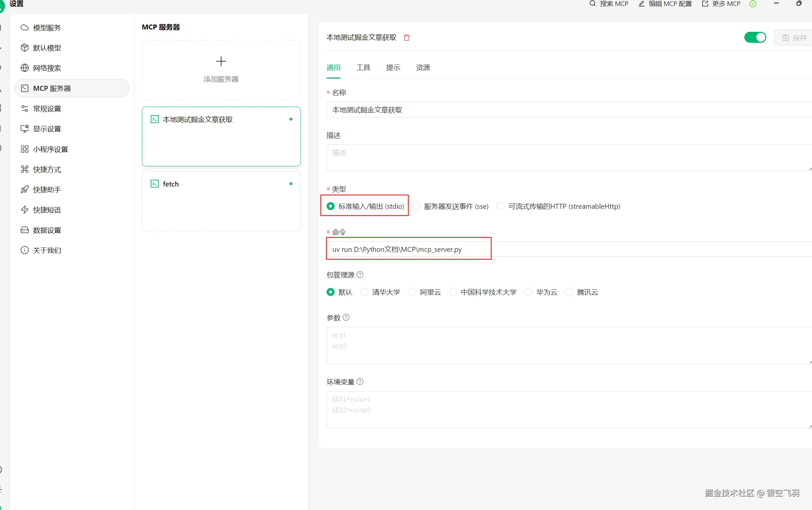Open 模型服务 settings page
The height and width of the screenshot is (510, 812).
72,28
